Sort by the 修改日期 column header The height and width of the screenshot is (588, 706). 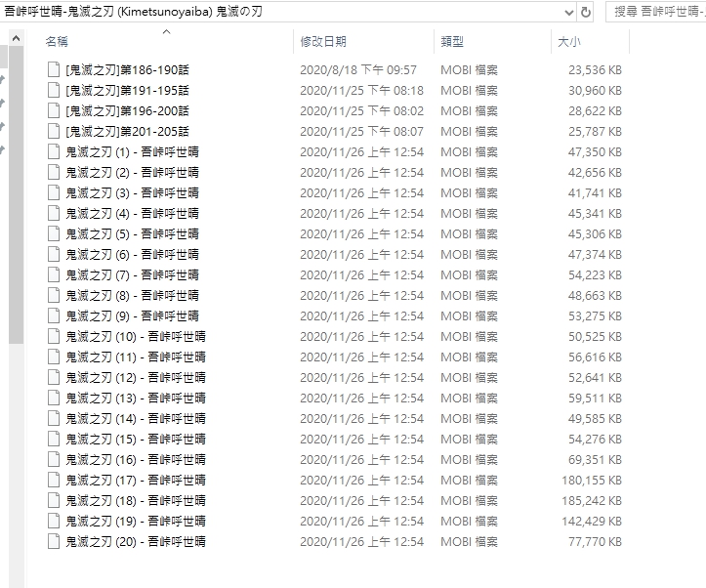coord(323,42)
